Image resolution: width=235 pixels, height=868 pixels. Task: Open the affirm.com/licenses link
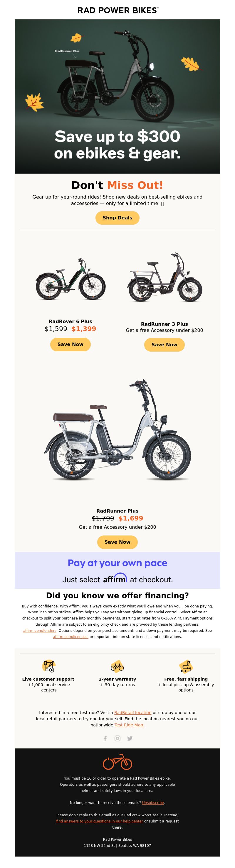point(70,637)
